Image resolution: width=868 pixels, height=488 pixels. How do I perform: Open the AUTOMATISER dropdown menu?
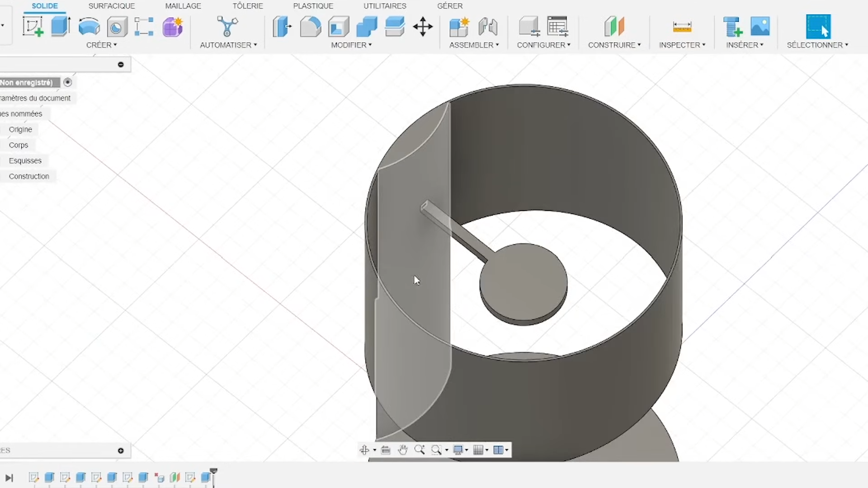228,45
